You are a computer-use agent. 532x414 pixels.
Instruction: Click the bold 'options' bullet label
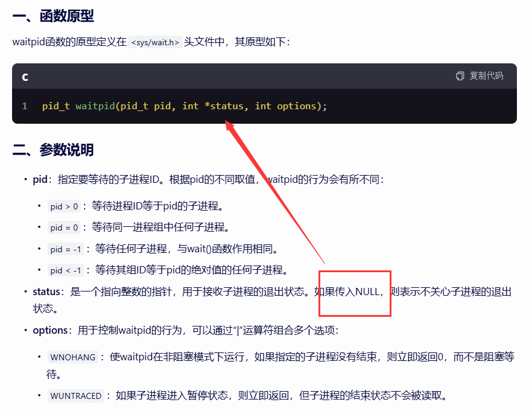(x=50, y=330)
